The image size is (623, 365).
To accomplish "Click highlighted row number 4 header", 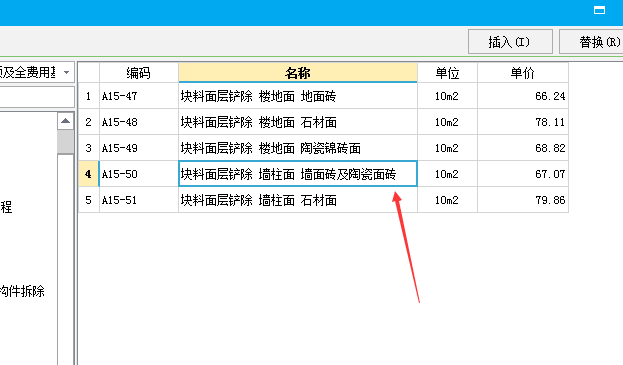I will click(x=88, y=174).
